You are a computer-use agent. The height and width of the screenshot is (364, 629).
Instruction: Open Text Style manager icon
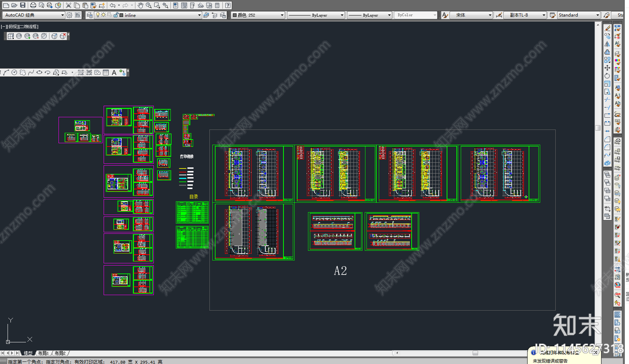pyautogui.click(x=445, y=15)
